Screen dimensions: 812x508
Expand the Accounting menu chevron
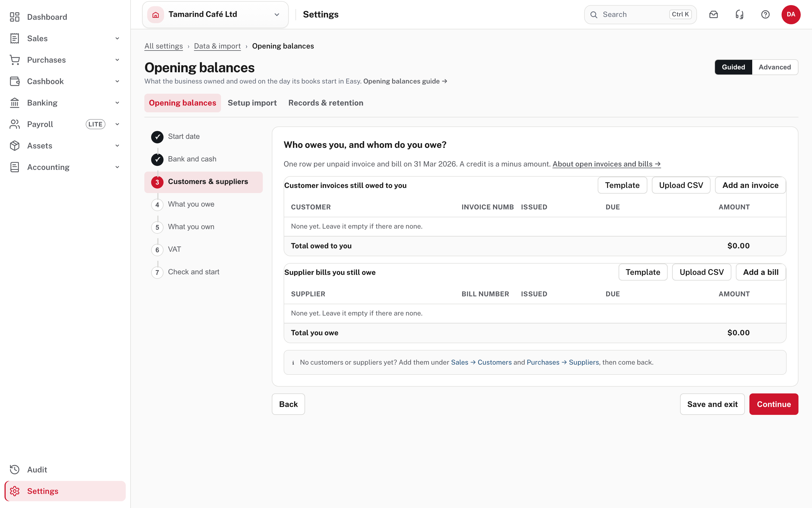point(118,167)
